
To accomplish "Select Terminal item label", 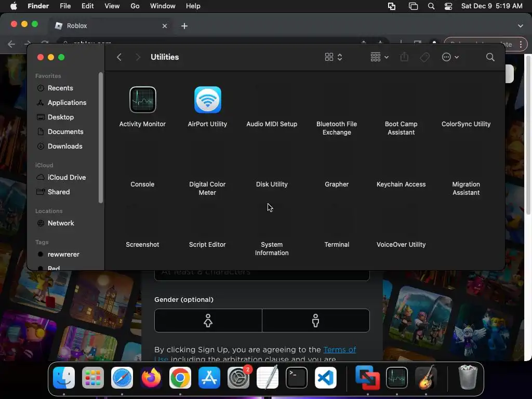I will (337, 245).
